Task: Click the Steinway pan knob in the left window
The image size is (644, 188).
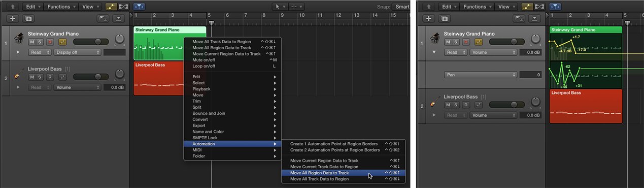Action: (x=120, y=39)
